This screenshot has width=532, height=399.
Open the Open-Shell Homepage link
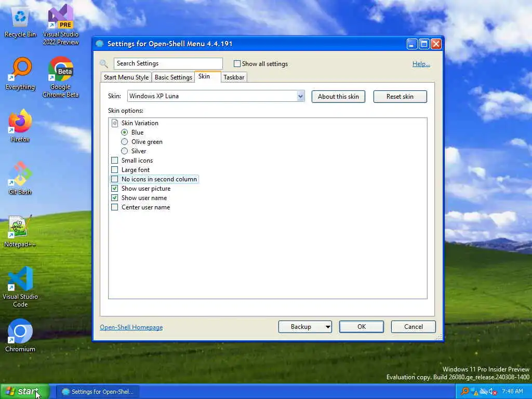point(131,327)
